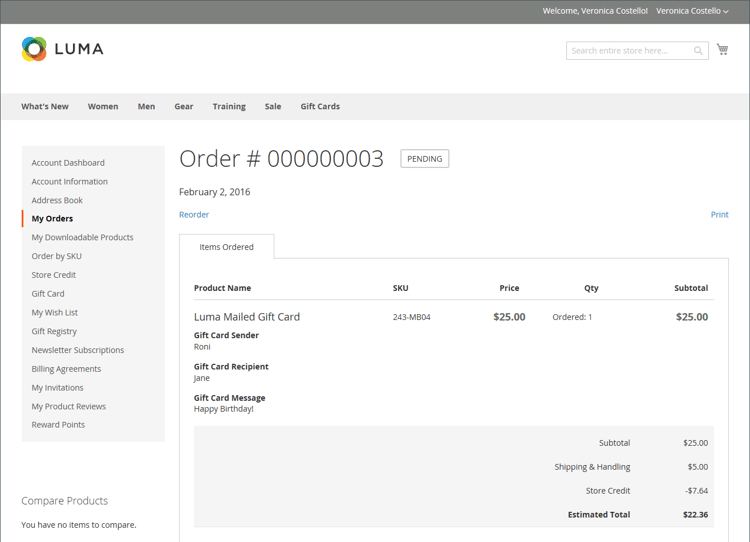This screenshot has height=542, width=750.
Task: Open My Downloadable Products
Action: tap(82, 237)
